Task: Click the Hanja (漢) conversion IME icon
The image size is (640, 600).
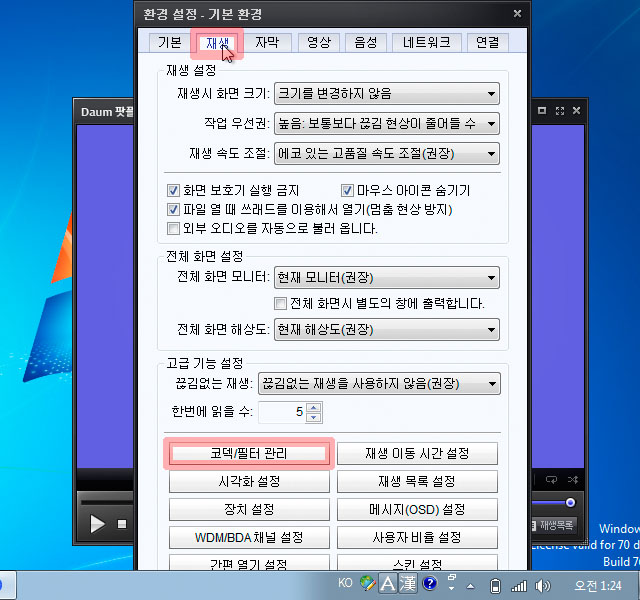Action: click(x=406, y=584)
